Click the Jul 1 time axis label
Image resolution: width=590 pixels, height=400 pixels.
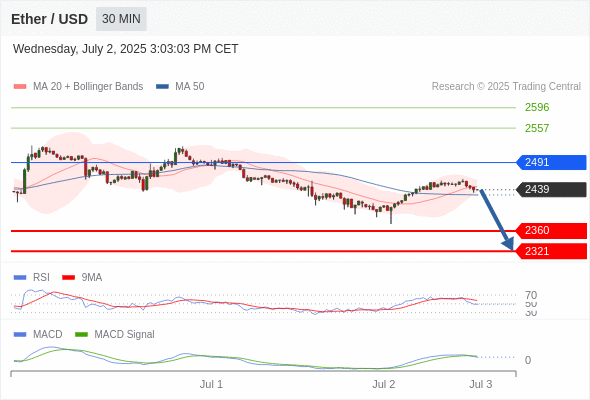[211, 384]
